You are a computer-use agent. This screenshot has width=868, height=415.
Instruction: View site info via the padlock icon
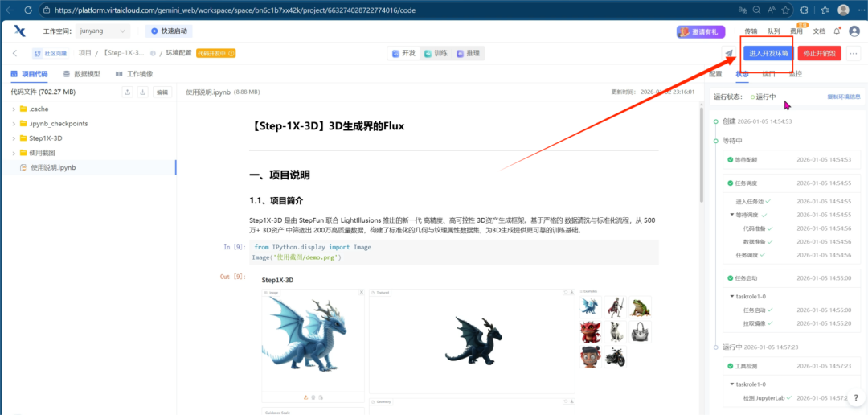click(47, 10)
